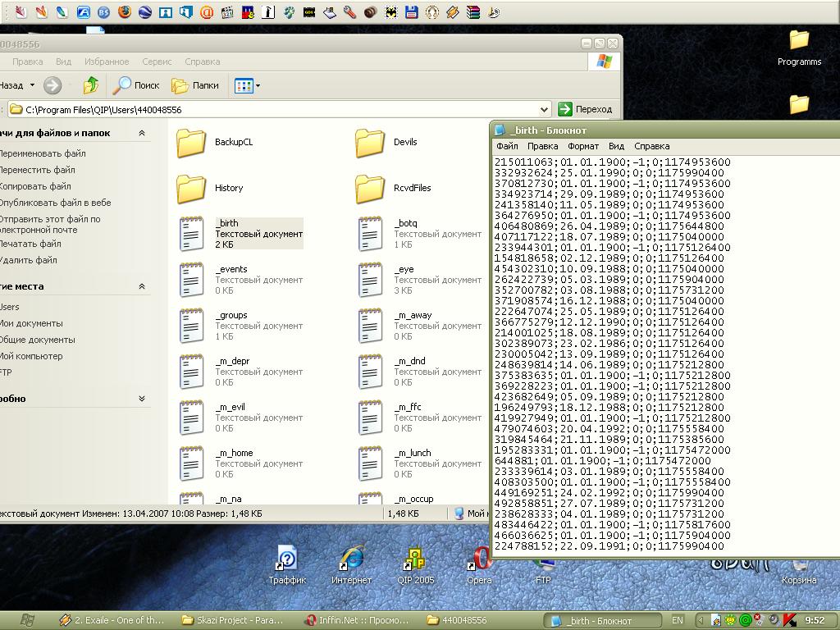The height and width of the screenshot is (630, 840).
Task: Expand the address bar dropdown list
Action: [x=545, y=109]
